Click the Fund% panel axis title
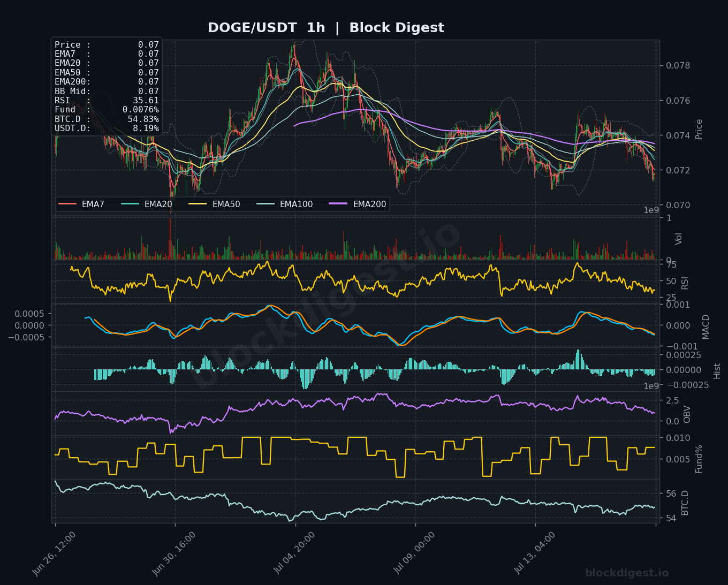This screenshot has height=585, width=728. click(699, 459)
